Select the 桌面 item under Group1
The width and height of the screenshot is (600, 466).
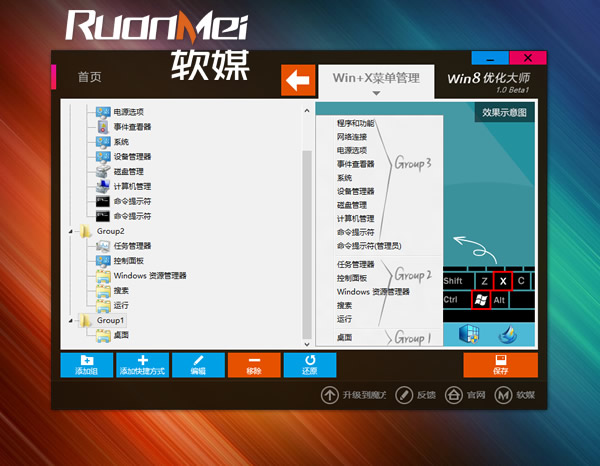coord(120,335)
